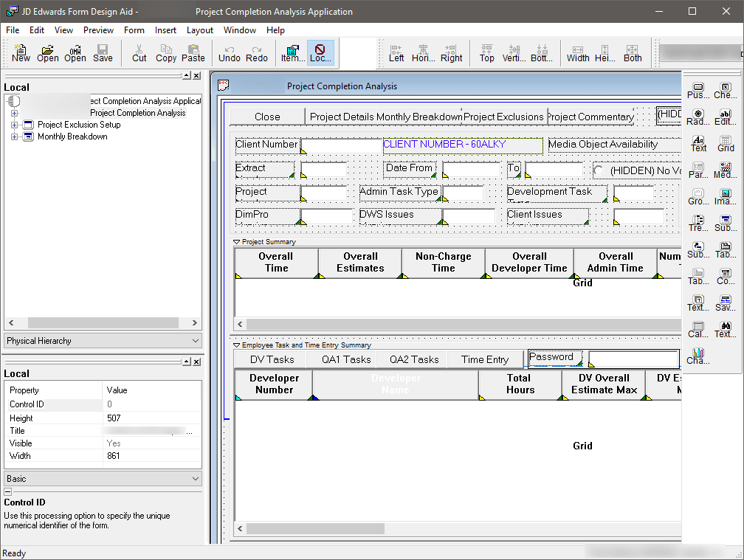744x560 pixels.
Task: Switch to the QA1 Tasks tab
Action: pyautogui.click(x=346, y=359)
